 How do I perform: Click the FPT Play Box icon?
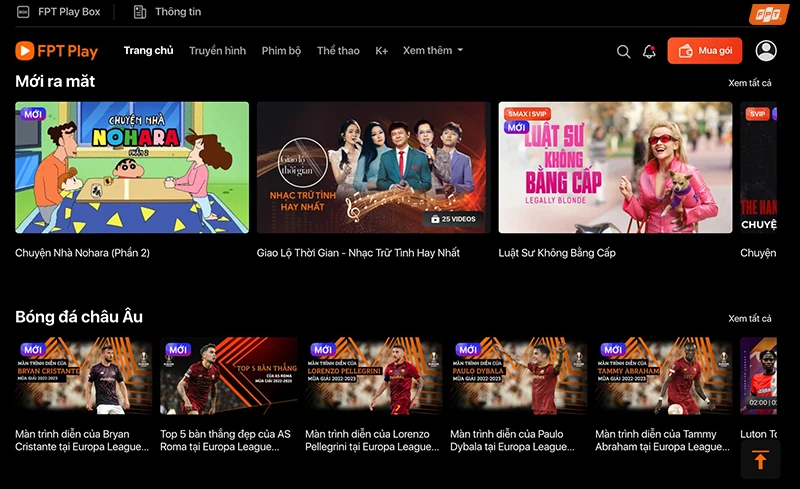pos(23,12)
